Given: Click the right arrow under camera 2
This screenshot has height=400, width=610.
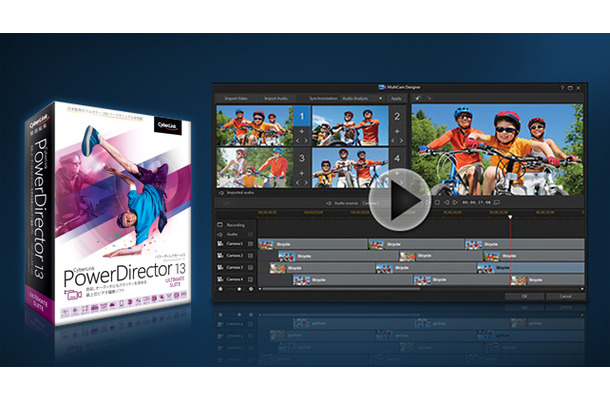Looking at the screenshot, I should click(x=401, y=140).
